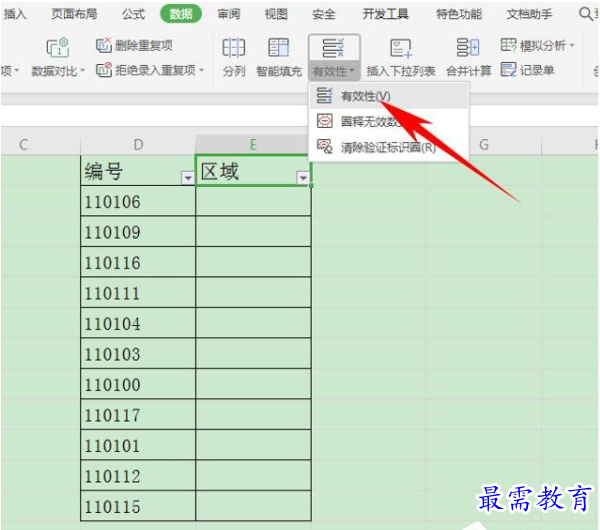Click cell containing 110117
Screen dimensions: 600x530
tap(138, 414)
